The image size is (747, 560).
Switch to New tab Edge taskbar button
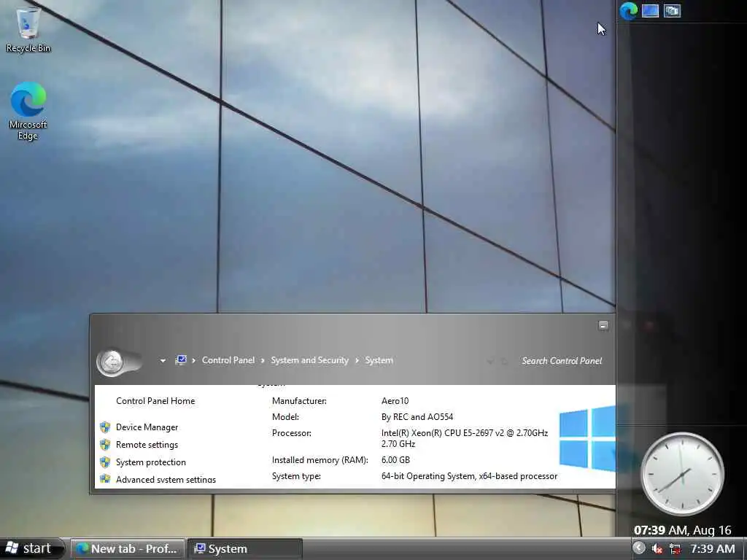(x=127, y=548)
